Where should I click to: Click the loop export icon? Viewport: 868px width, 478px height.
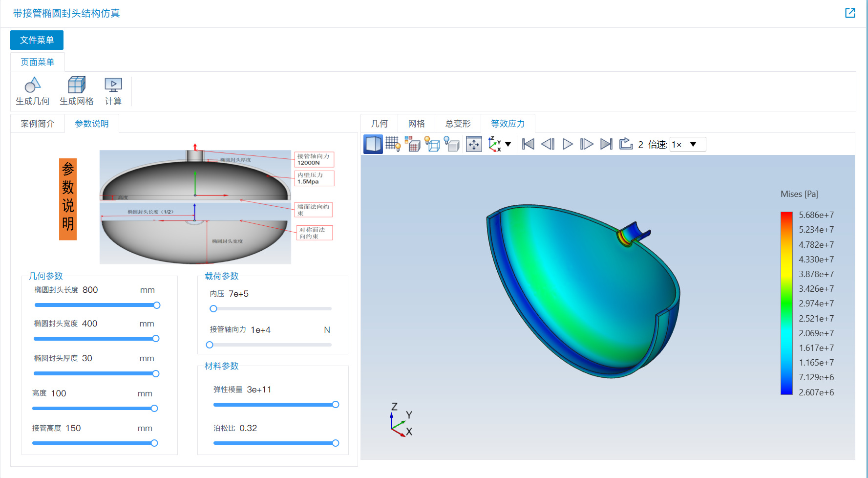[626, 144]
